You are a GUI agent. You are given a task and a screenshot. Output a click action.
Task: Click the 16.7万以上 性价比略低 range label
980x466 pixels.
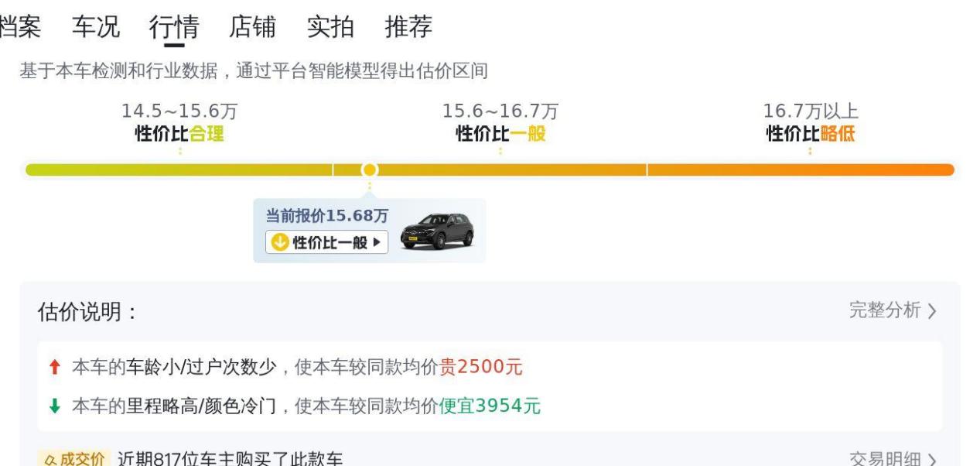811,123
